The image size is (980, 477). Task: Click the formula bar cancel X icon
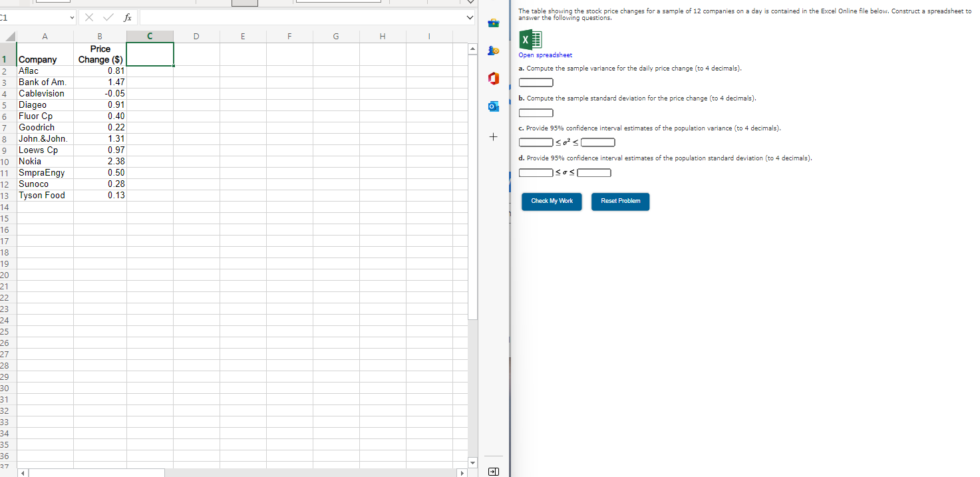[x=90, y=18]
